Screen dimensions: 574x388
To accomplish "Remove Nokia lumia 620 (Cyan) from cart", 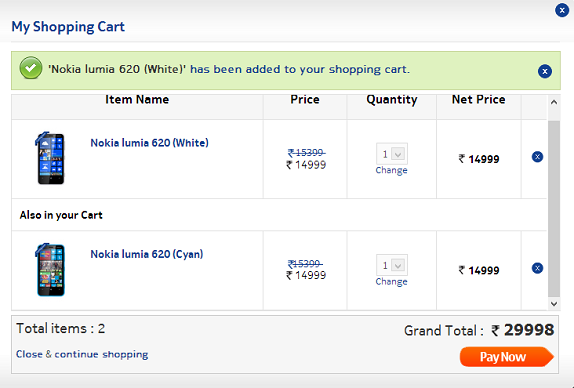I will (537, 268).
